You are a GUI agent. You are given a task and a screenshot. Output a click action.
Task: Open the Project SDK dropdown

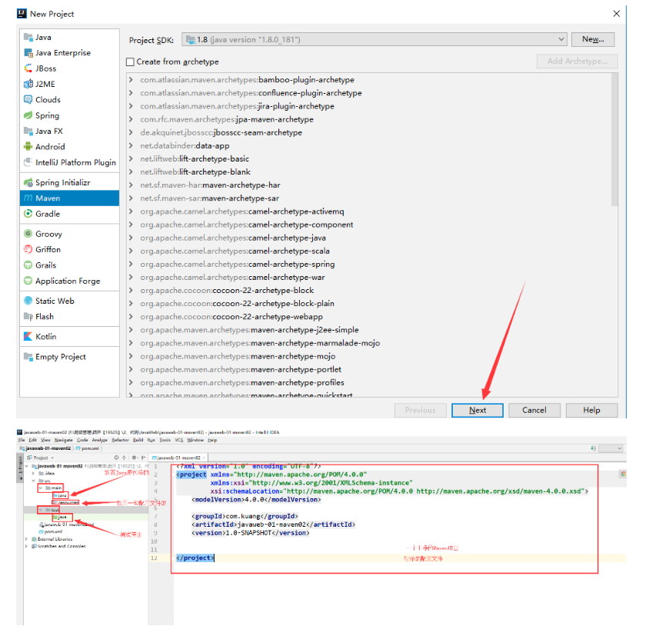point(374,39)
